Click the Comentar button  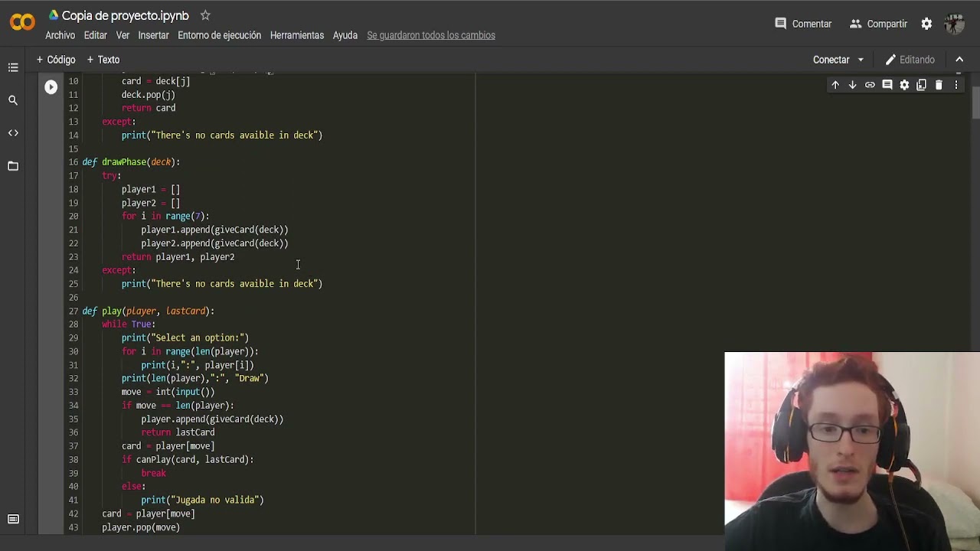tap(803, 24)
